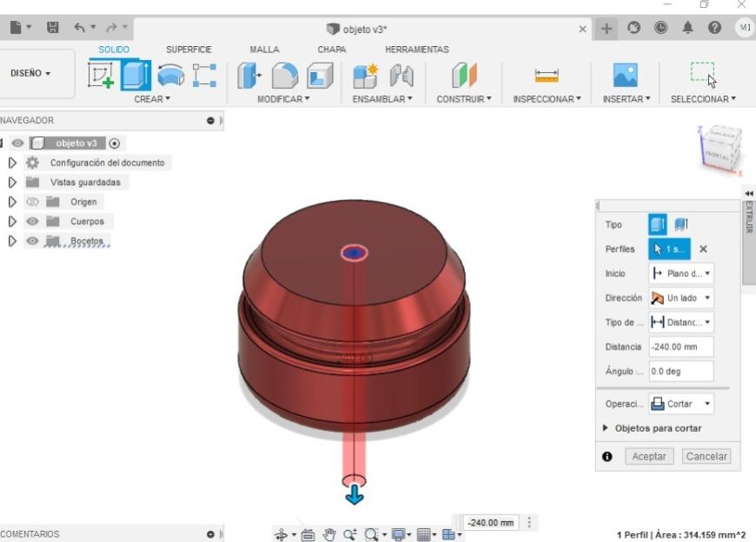
Task: Click the Pan hand icon
Action: click(329, 534)
